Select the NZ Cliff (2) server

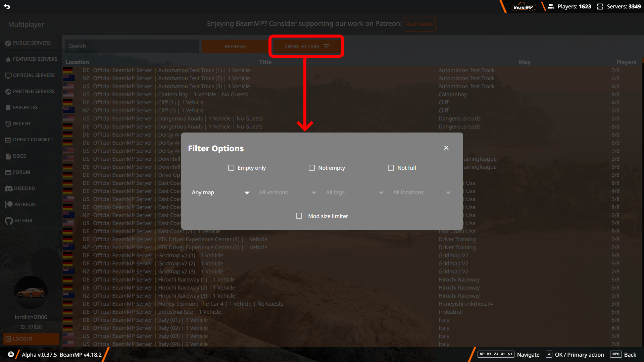click(x=352, y=111)
